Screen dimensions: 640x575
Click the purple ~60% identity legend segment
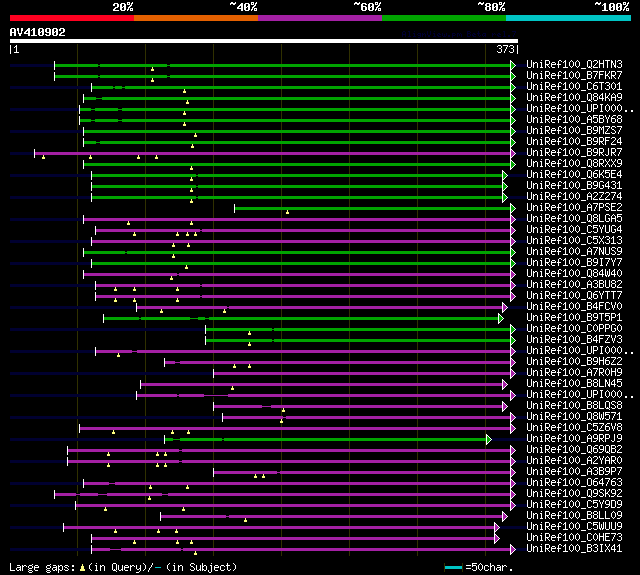320,18
